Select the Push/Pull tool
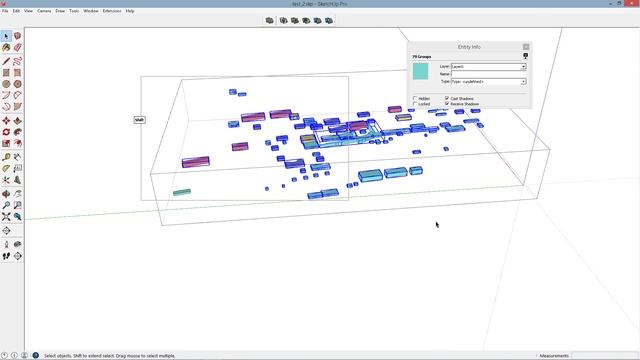 tap(18, 121)
